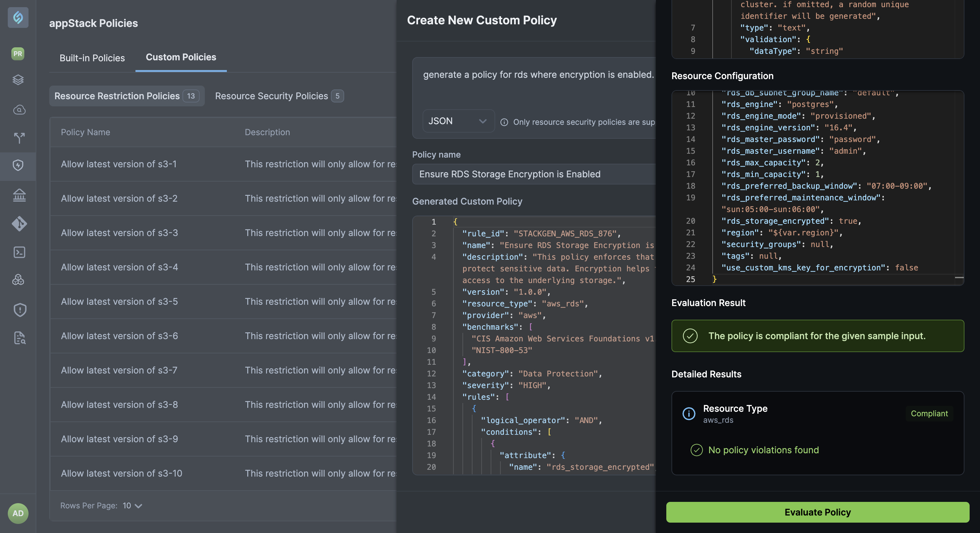Click the git diamond sidebar icon
980x533 pixels.
(x=19, y=224)
